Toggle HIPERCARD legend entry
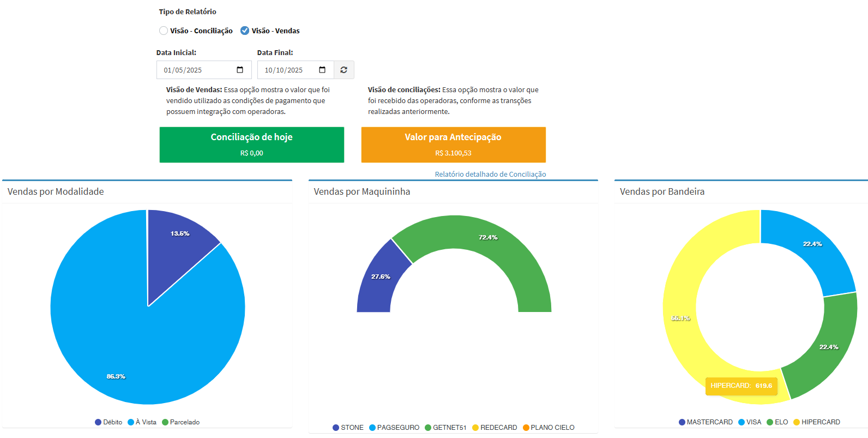Image resolution: width=868 pixels, height=438 pixels. pos(816,422)
